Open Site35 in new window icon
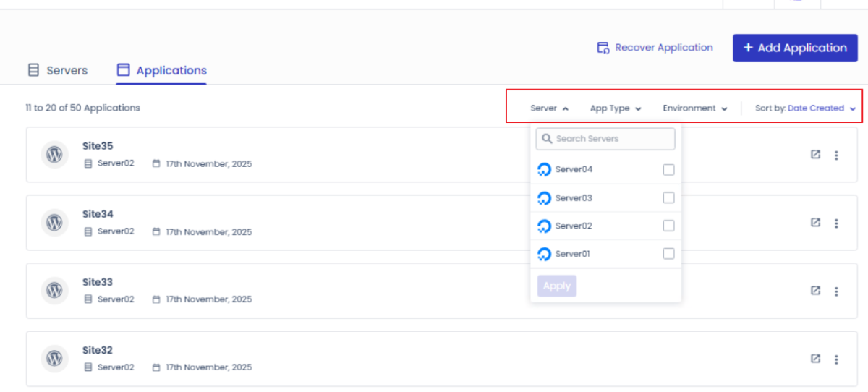 click(x=815, y=155)
